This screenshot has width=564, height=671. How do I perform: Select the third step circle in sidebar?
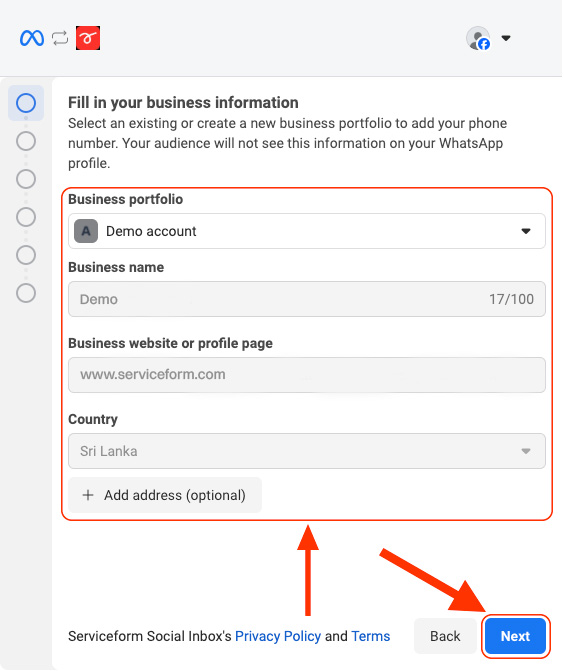pos(26,179)
